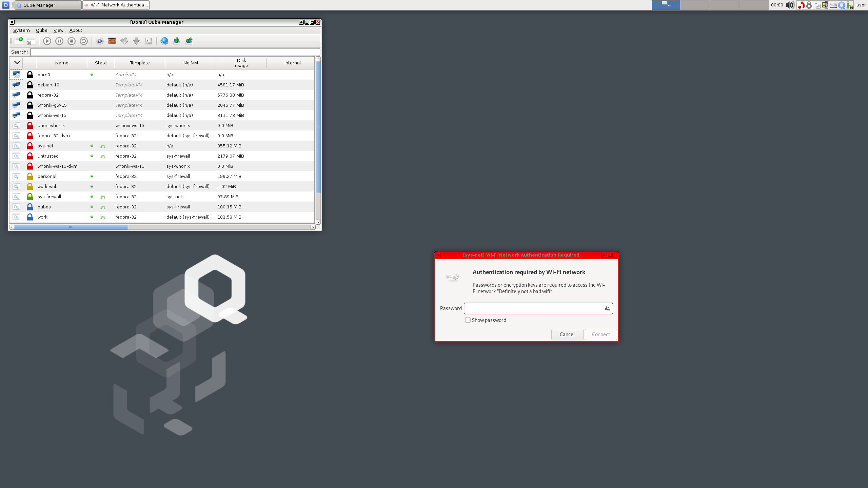The image size is (868, 488).
Task: Create a new qube
Action: (19, 41)
